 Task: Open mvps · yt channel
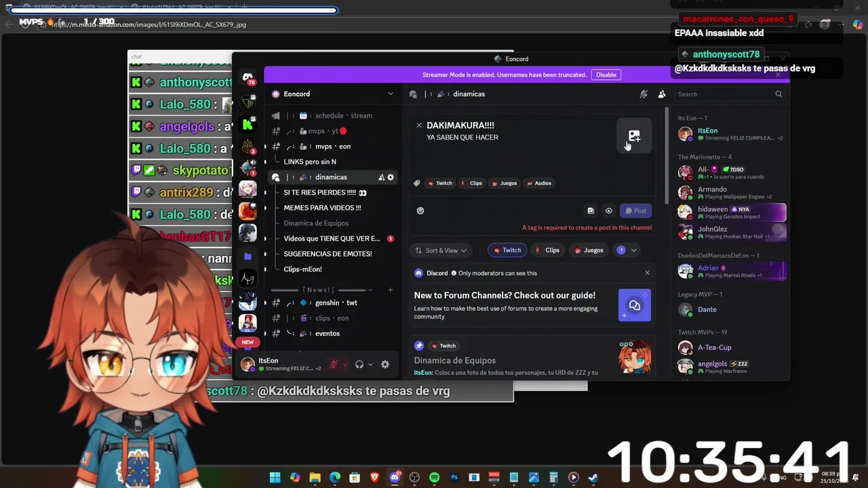click(333, 131)
